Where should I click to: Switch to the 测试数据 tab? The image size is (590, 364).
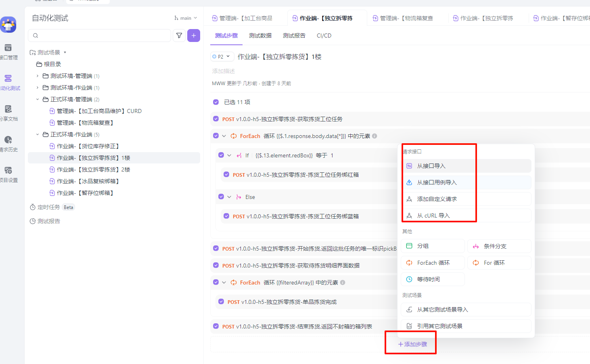(260, 36)
